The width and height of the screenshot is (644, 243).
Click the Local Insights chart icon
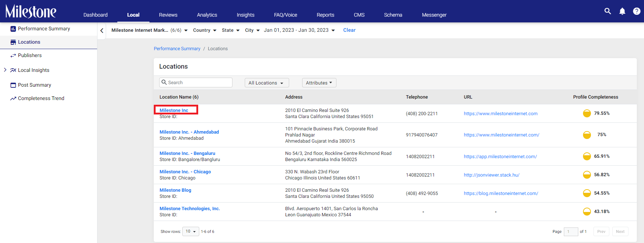click(x=13, y=70)
